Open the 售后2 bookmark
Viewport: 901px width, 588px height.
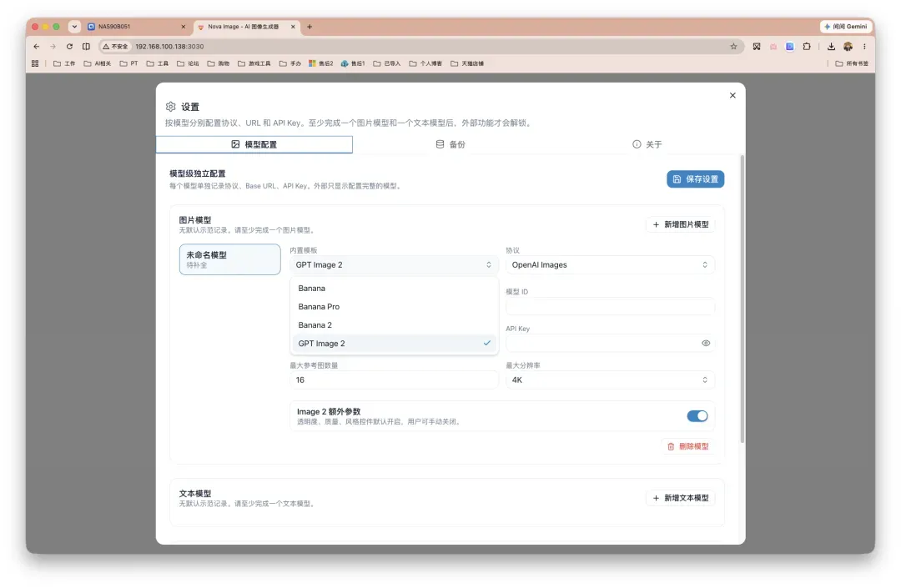[x=320, y=63]
